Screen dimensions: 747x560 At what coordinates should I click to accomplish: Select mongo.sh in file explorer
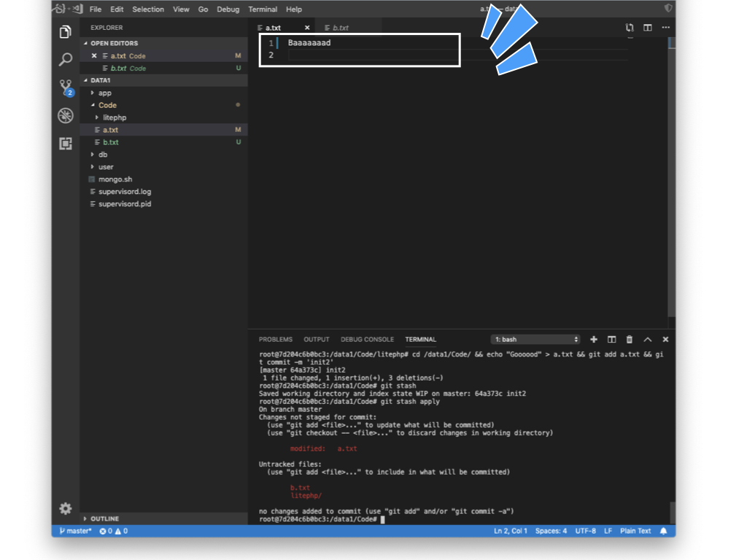click(115, 179)
